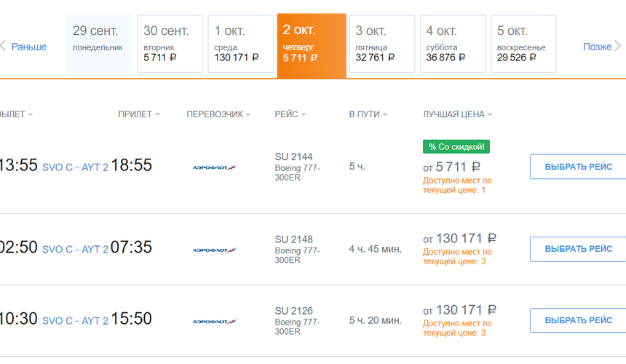Switch to the 1 окт. среда date
This screenshot has height=364, width=626.
(240, 44)
